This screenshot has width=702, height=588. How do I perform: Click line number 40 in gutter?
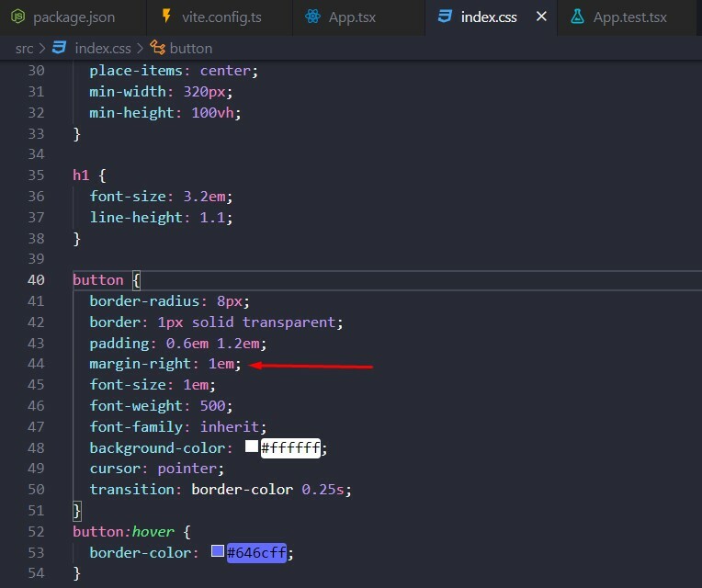(36, 280)
